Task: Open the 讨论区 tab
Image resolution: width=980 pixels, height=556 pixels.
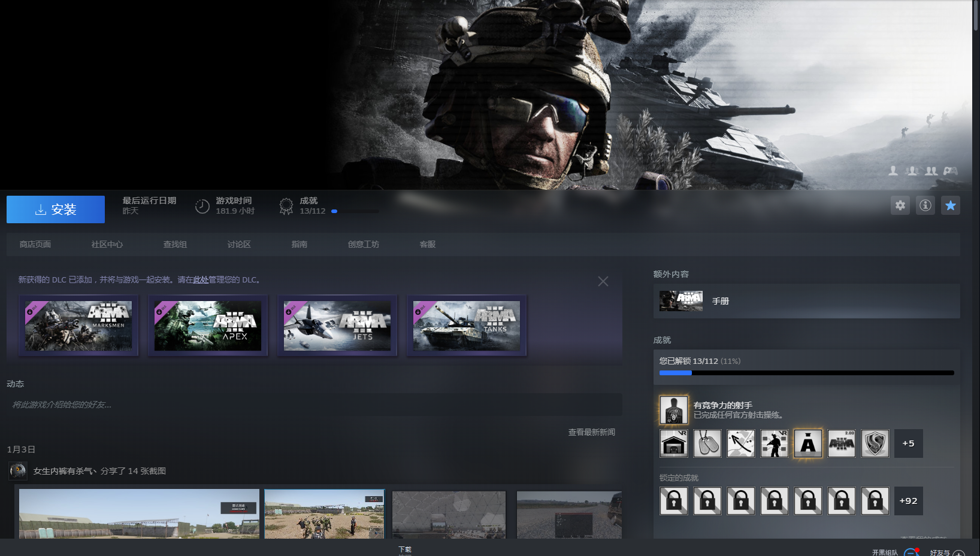Action: (239, 244)
